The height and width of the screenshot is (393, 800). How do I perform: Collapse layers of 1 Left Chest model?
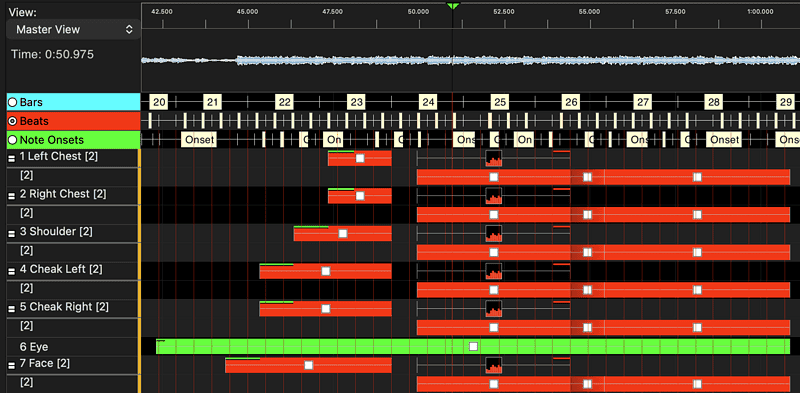11,158
